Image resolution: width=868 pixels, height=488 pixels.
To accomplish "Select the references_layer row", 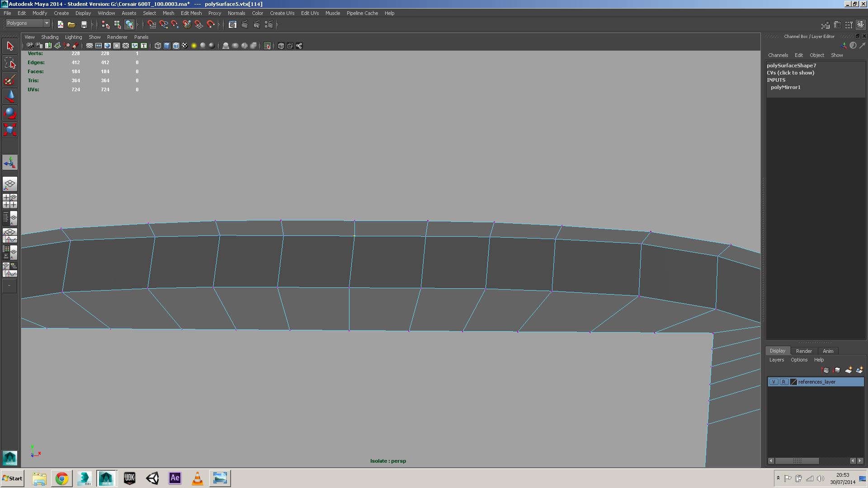I will click(816, 382).
